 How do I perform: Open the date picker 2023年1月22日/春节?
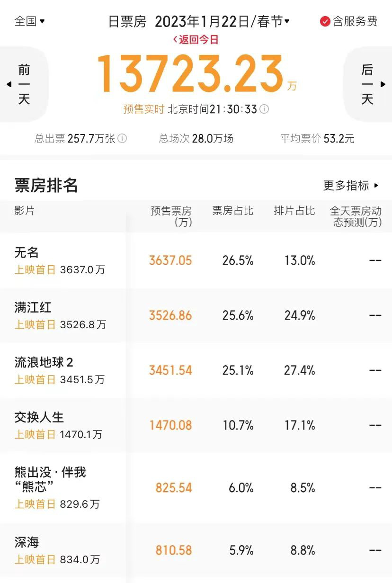coord(222,21)
